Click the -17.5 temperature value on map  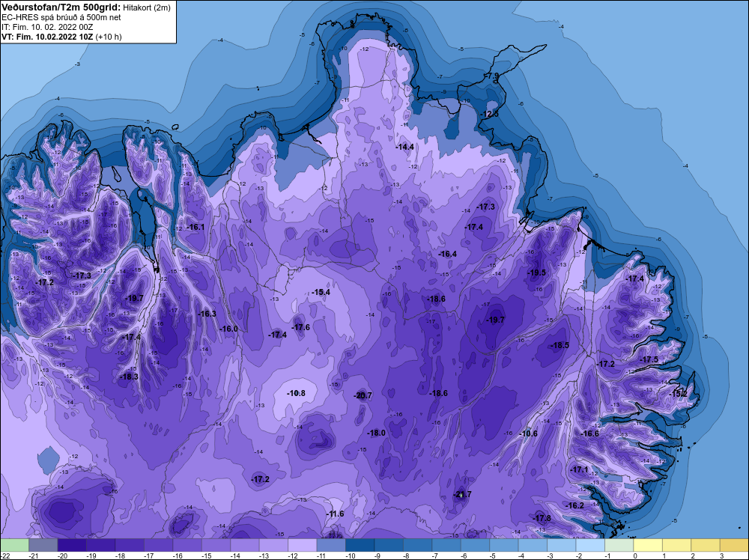(x=649, y=359)
